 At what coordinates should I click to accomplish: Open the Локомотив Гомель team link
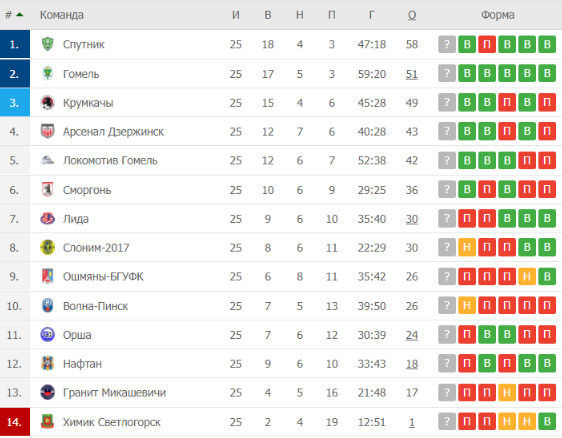[x=110, y=161]
